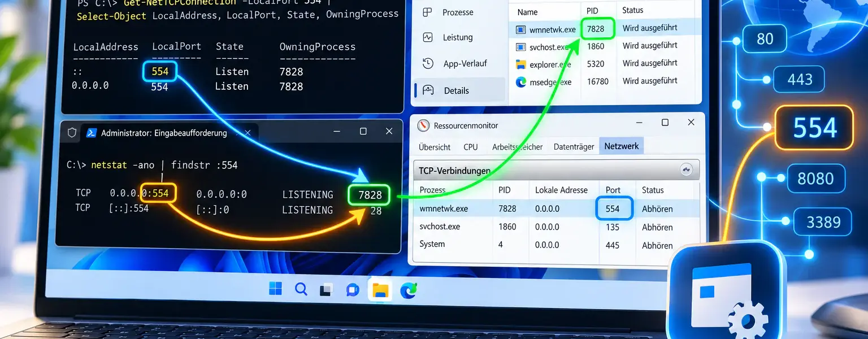Select the msedge.exe Edge icon in Task Manager
The width and height of the screenshot is (868, 339).
(521, 82)
